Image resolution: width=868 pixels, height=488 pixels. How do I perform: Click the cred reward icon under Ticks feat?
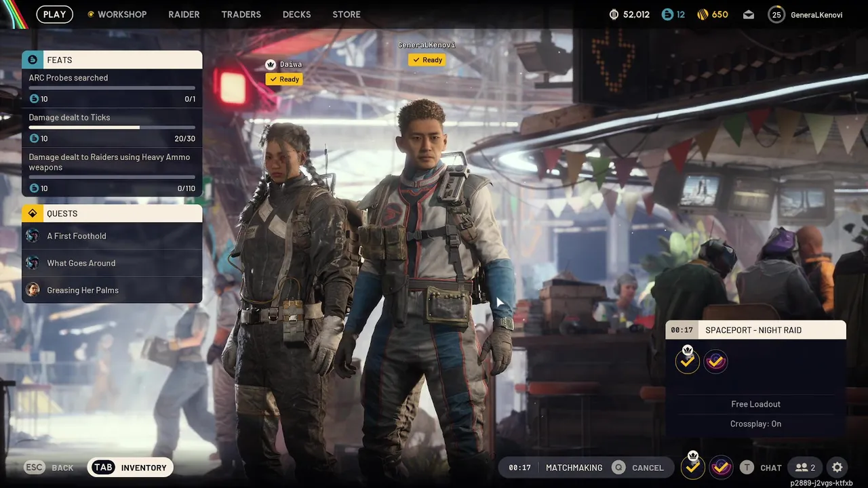click(35, 139)
